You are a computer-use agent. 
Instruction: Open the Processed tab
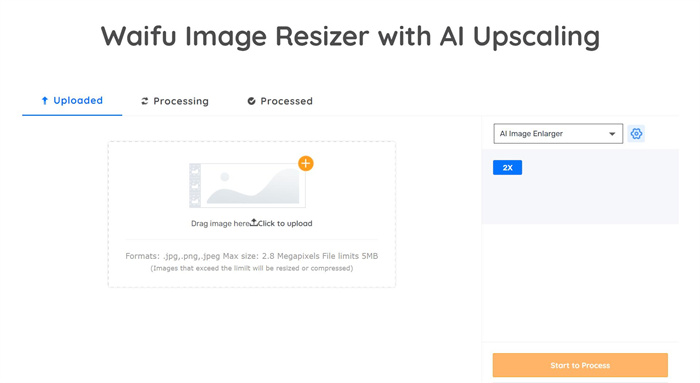pos(280,101)
